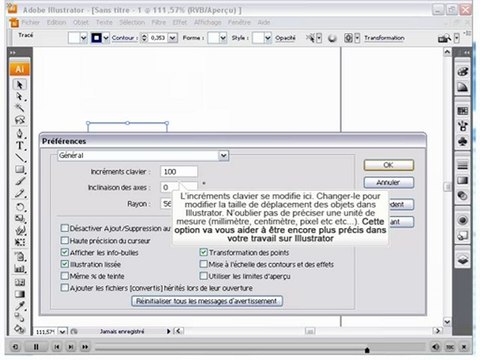Image resolution: width=480 pixels, height=360 pixels.
Task: Check Utiliser les limites d'aperçu
Action: point(203,276)
